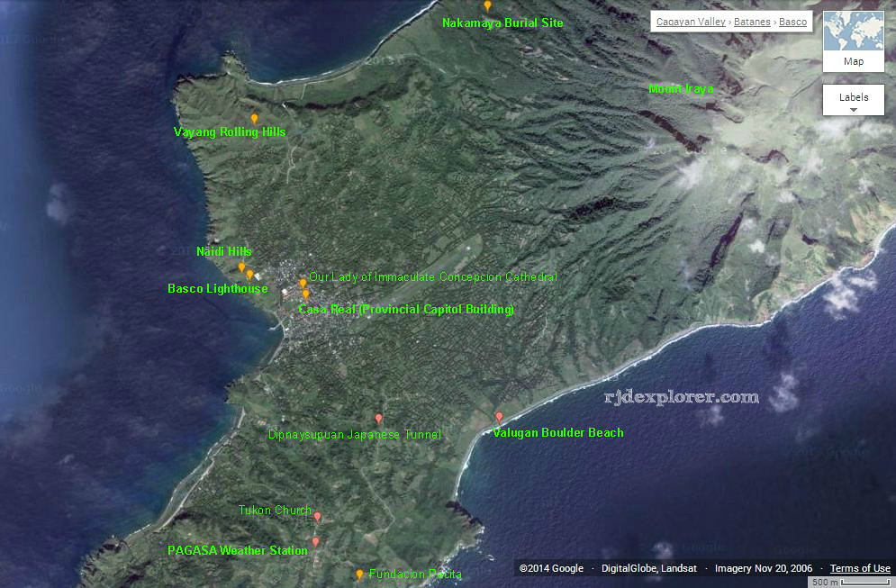The image size is (896, 588).
Task: Select the Valugan Boulder Beach pin
Action: point(499,417)
